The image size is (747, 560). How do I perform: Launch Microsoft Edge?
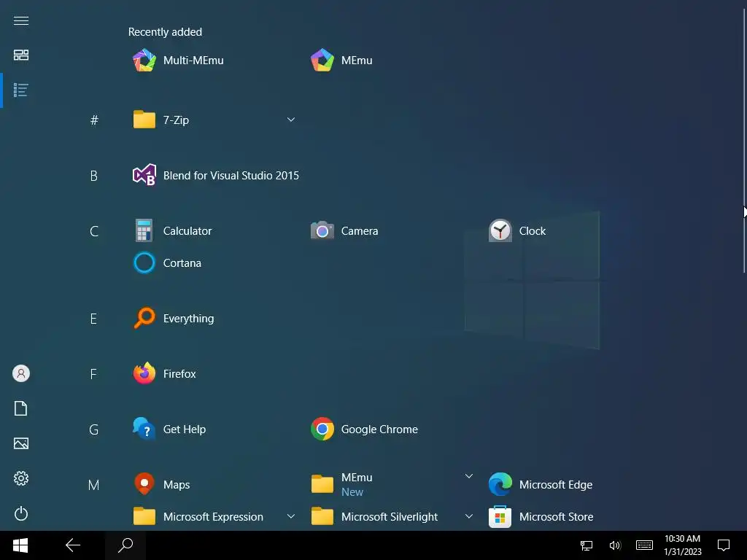(x=541, y=485)
